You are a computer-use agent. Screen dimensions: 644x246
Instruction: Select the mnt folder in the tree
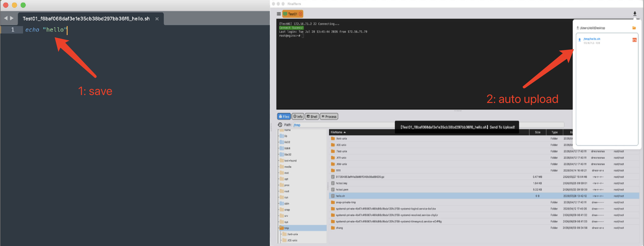(284, 173)
